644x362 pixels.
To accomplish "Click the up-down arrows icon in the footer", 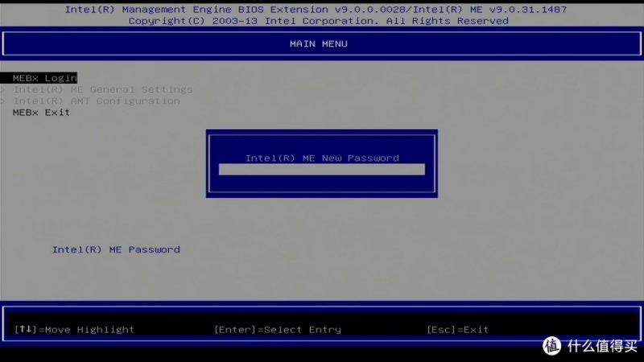I will click(26, 329).
